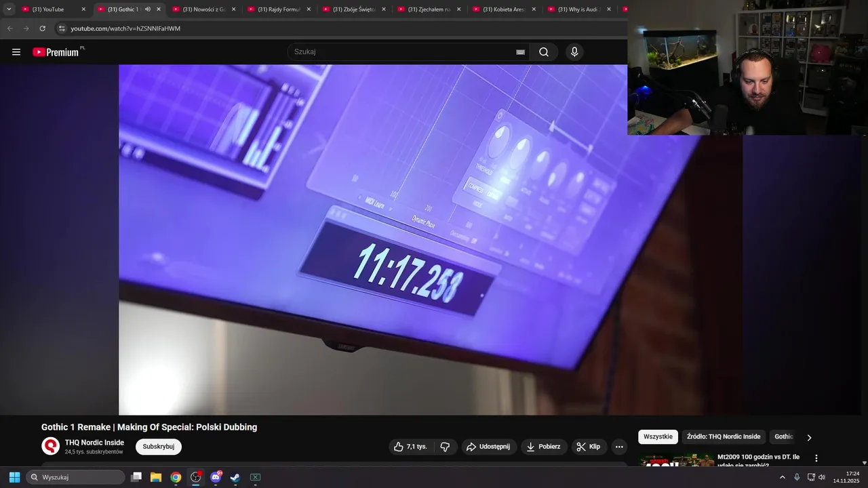Switch to the Nowości z G... tab
Viewport: 868px width, 488px height.
click(203, 9)
